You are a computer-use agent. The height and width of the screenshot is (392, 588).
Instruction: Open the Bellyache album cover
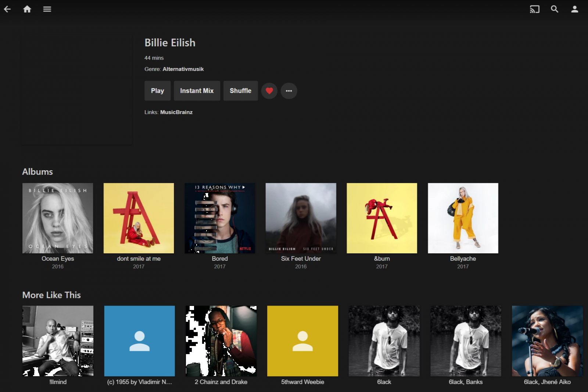[x=463, y=218]
